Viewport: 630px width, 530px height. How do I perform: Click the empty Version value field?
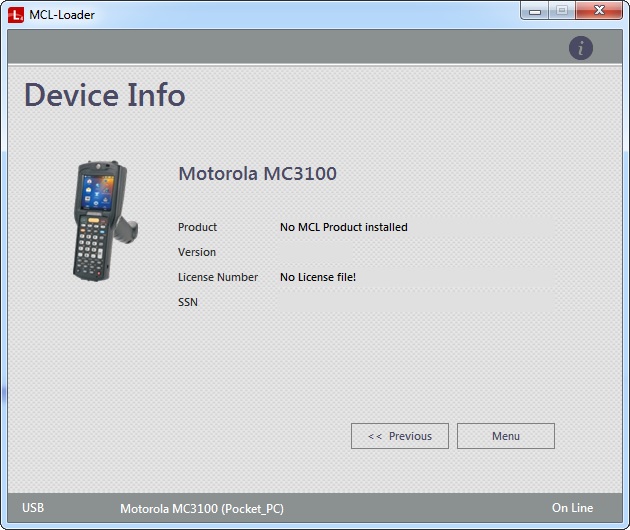(315, 252)
